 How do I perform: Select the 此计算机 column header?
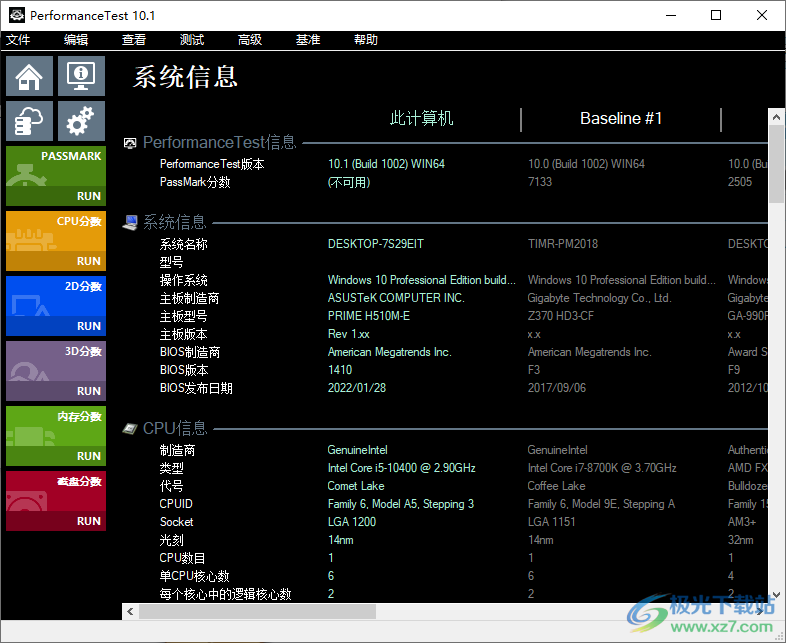pyautogui.click(x=421, y=118)
